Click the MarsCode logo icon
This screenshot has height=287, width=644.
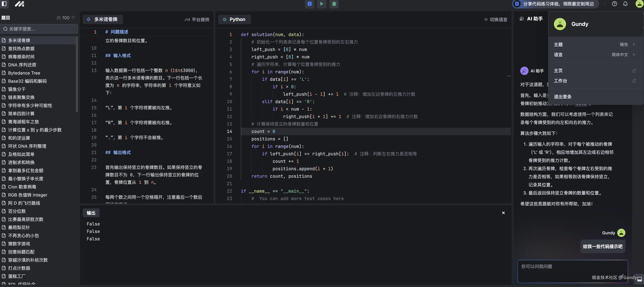point(19,4)
